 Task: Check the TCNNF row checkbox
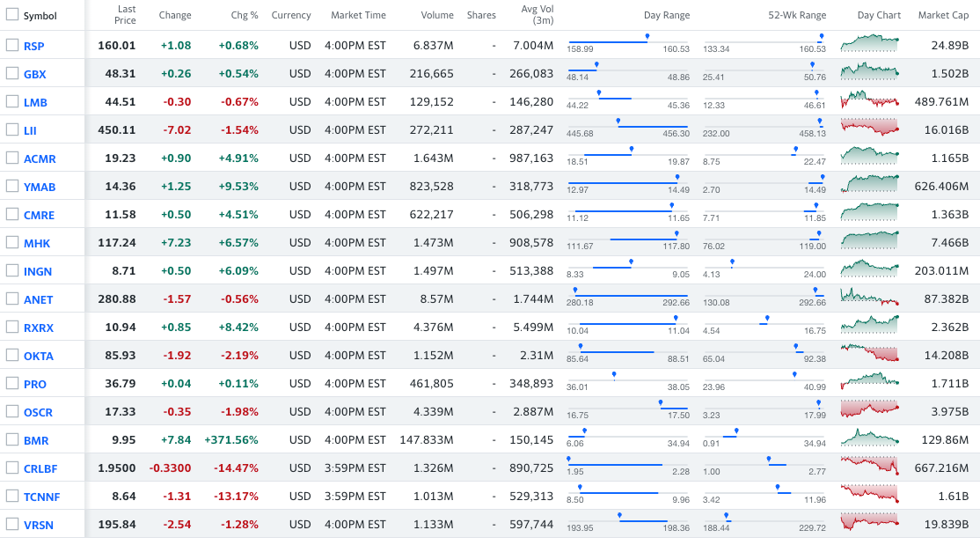[11, 496]
